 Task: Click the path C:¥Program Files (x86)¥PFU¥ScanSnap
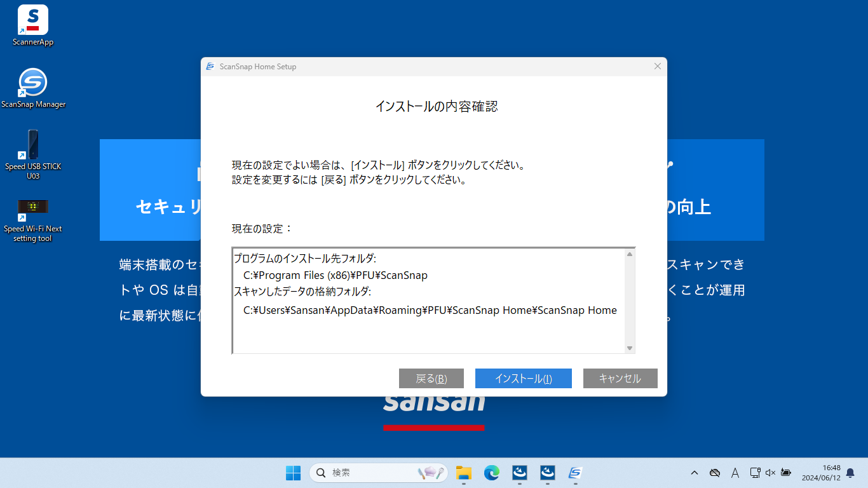point(336,276)
